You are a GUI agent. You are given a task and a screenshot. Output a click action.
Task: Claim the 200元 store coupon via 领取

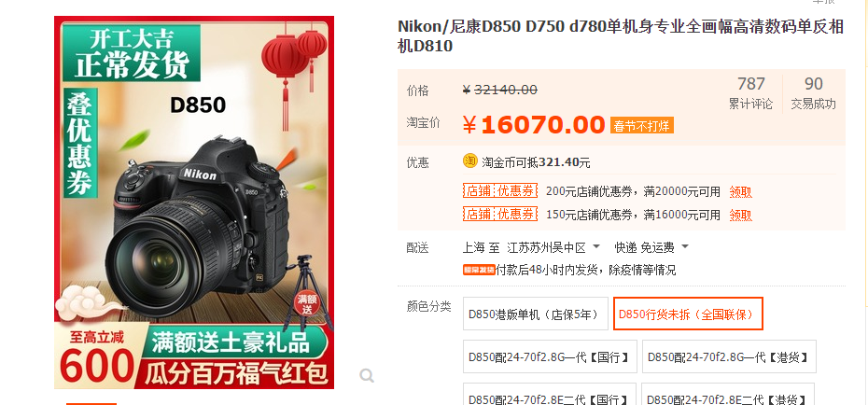(740, 192)
